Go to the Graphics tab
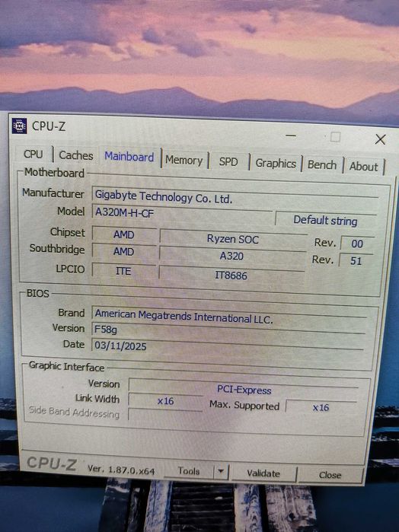Viewport: 399px width, 532px height. pos(276,164)
